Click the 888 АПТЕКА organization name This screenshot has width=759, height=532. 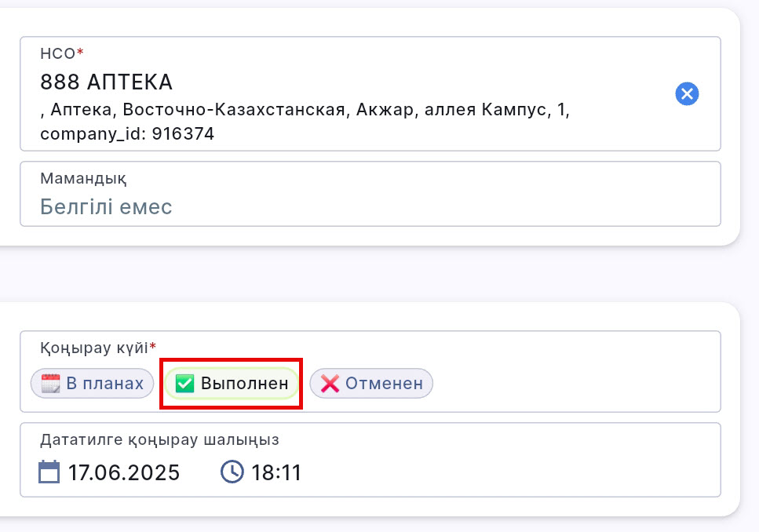106,82
